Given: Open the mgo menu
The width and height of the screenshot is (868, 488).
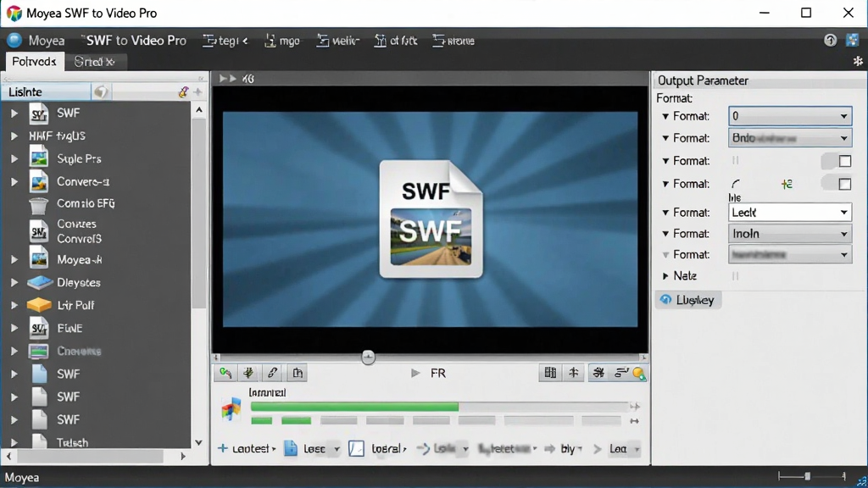Looking at the screenshot, I should (281, 41).
